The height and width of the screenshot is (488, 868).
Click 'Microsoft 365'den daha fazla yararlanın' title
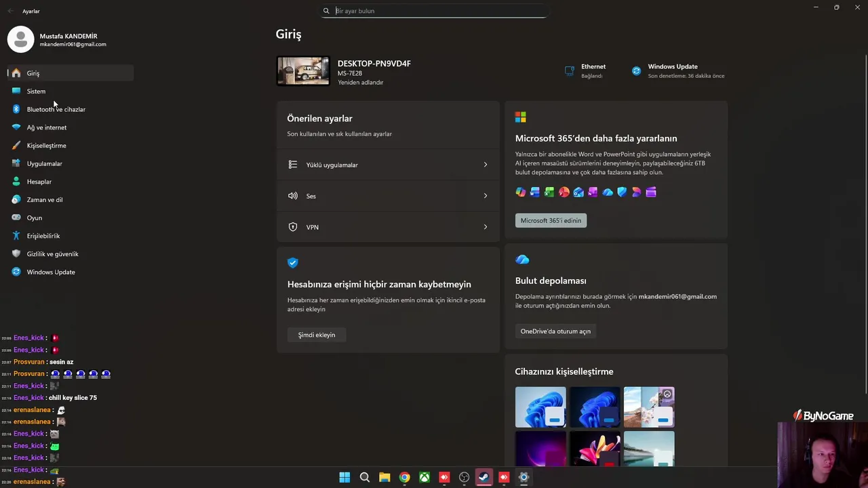(x=596, y=138)
